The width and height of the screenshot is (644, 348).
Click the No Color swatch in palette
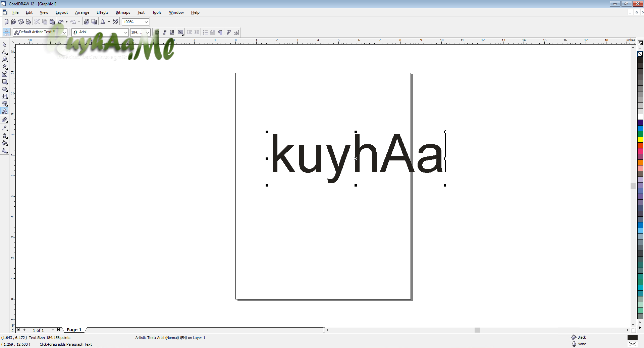pyautogui.click(x=640, y=54)
